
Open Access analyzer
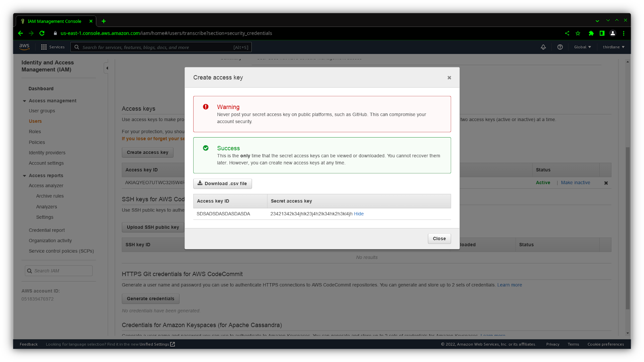pos(46,186)
